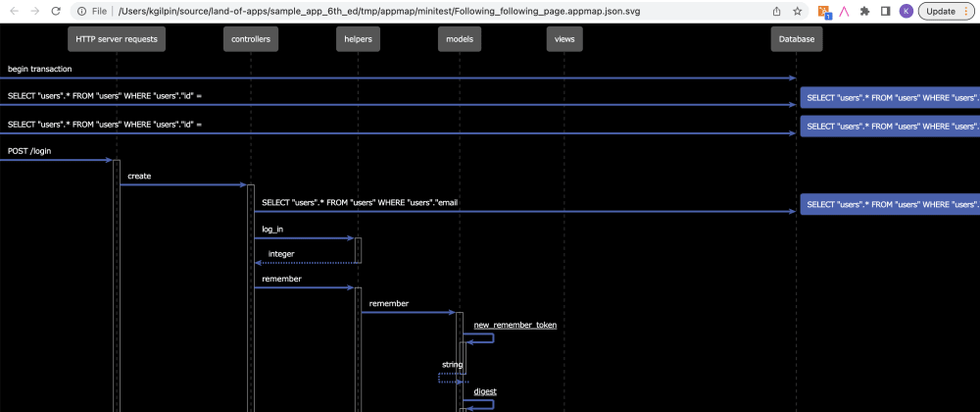Click the 'remember' label from helpers to models
This screenshot has width=980, height=412.
click(x=389, y=304)
